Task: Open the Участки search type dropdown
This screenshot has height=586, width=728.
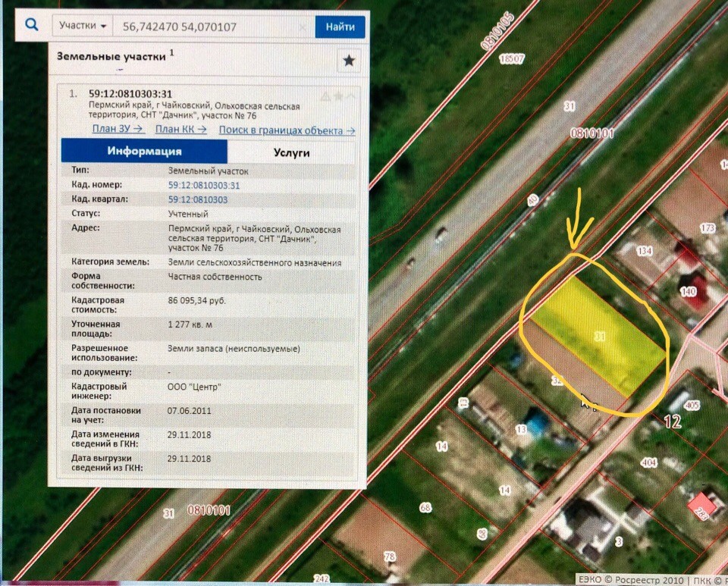Action: coord(82,27)
